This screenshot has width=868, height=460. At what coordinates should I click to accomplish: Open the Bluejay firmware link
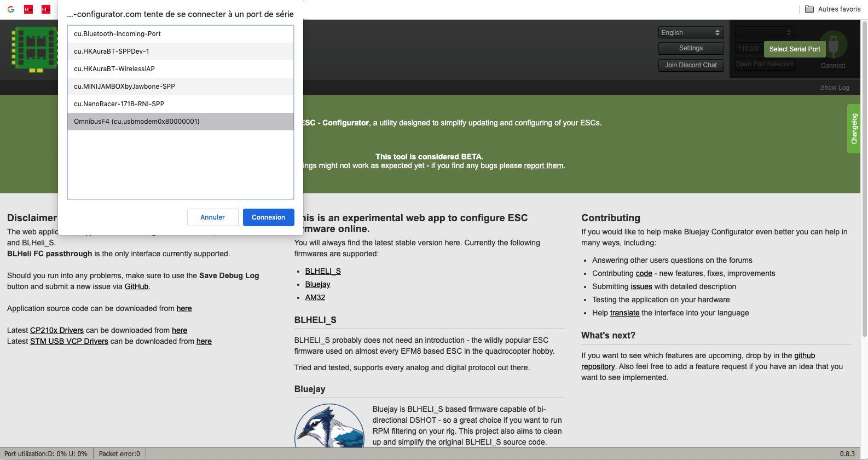(x=318, y=284)
